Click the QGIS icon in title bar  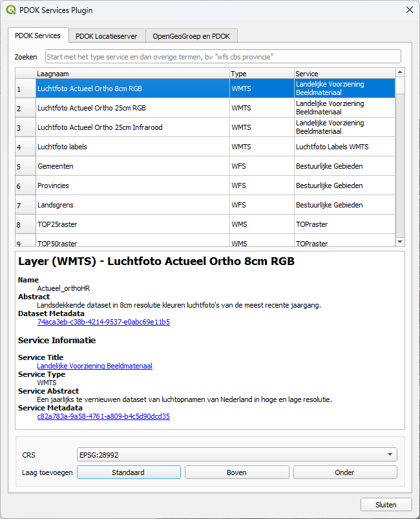(10, 10)
